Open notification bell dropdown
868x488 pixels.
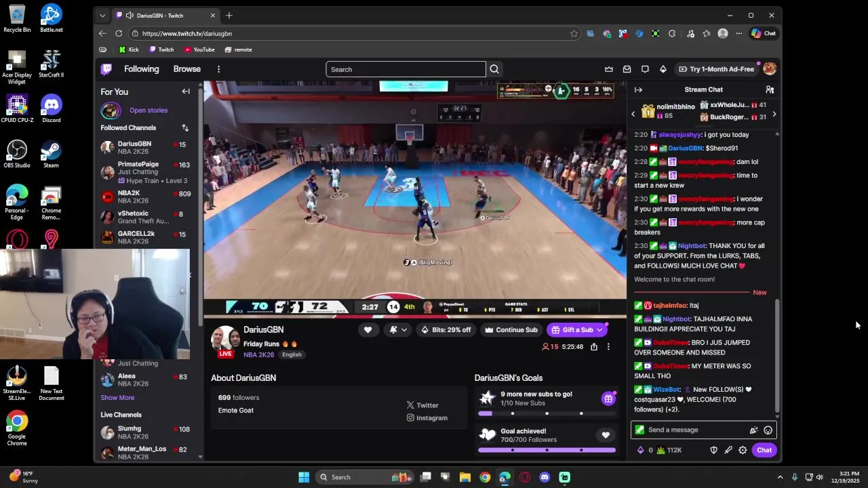click(398, 330)
